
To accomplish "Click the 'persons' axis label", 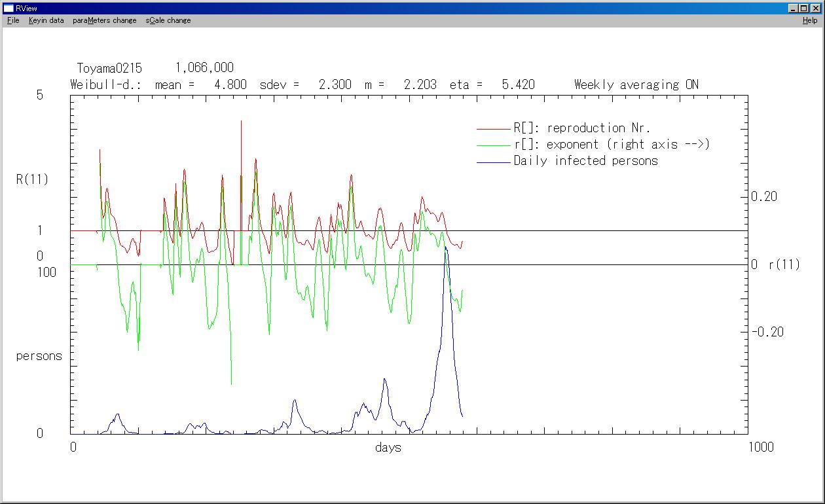I will (39, 356).
